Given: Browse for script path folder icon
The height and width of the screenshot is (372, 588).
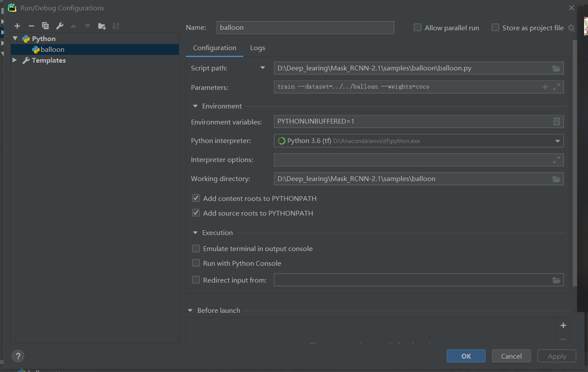Looking at the screenshot, I should click(556, 68).
